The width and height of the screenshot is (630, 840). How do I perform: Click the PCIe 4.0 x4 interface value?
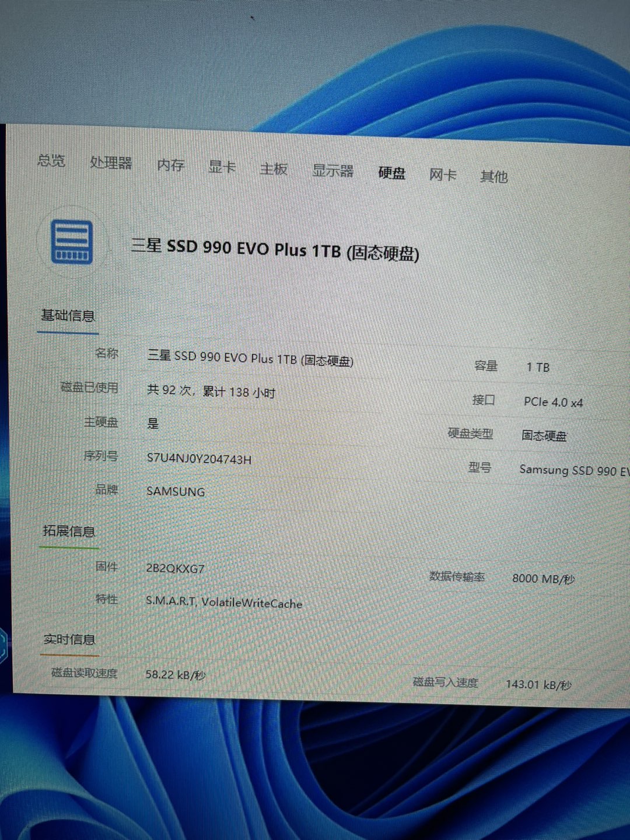[553, 402]
